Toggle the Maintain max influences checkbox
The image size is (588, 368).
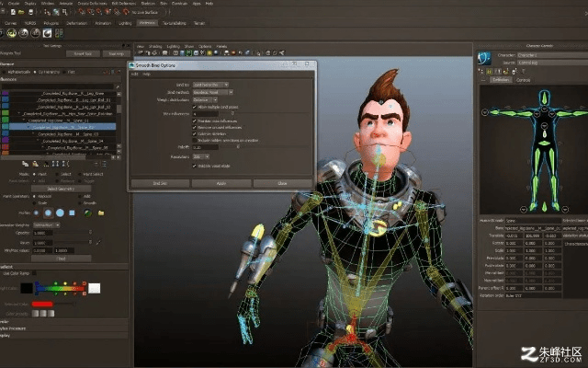coord(194,121)
